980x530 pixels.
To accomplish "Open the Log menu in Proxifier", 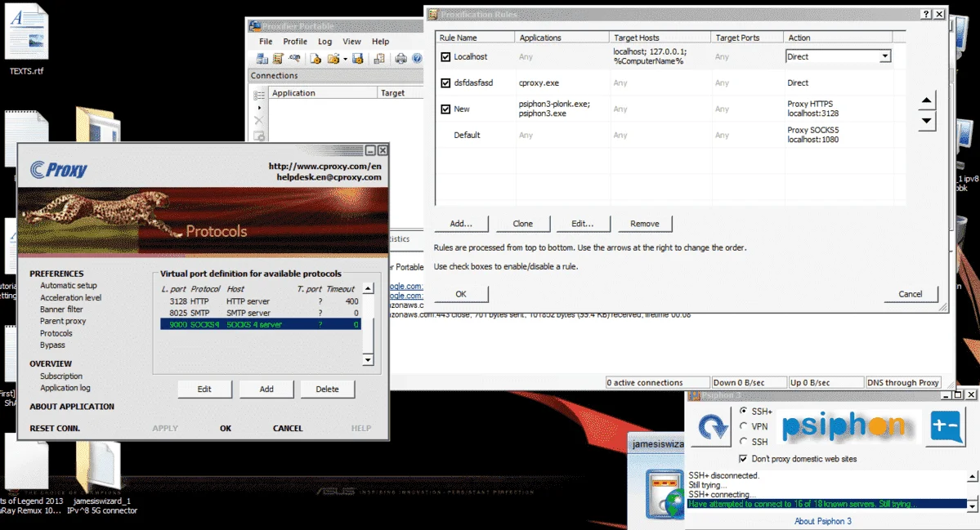I will pos(325,41).
